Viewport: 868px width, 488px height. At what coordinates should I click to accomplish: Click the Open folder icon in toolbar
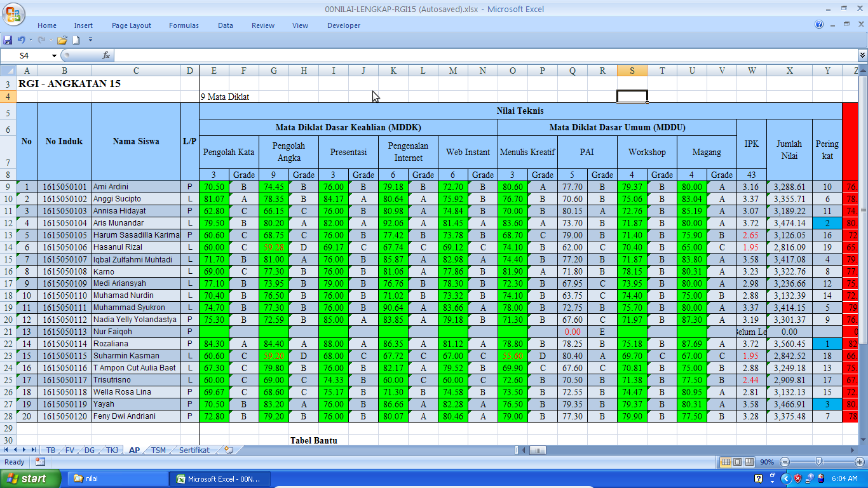62,40
